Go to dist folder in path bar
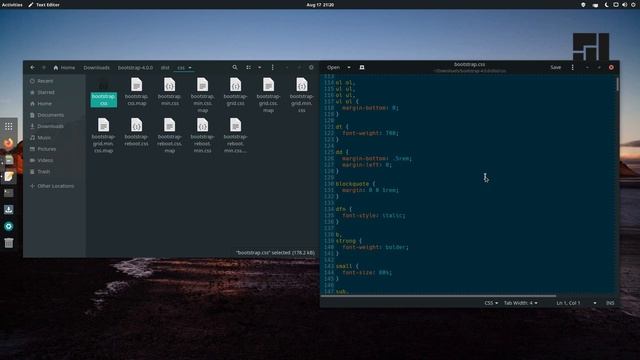The image size is (640, 360). (x=165, y=68)
